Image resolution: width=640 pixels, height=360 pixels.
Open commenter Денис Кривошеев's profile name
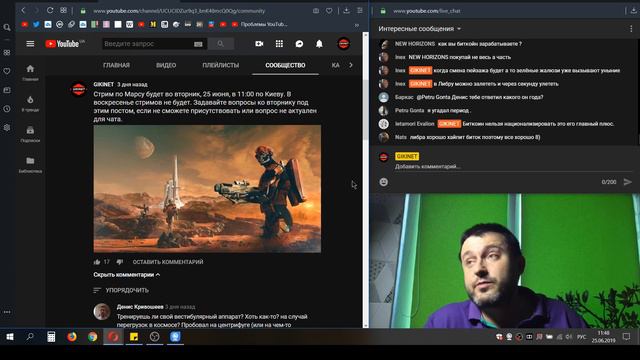[140, 307]
